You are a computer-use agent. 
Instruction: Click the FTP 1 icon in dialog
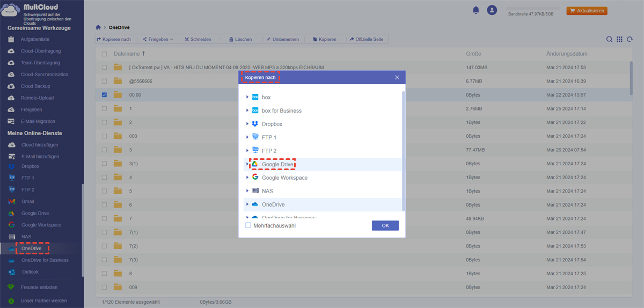(255, 137)
